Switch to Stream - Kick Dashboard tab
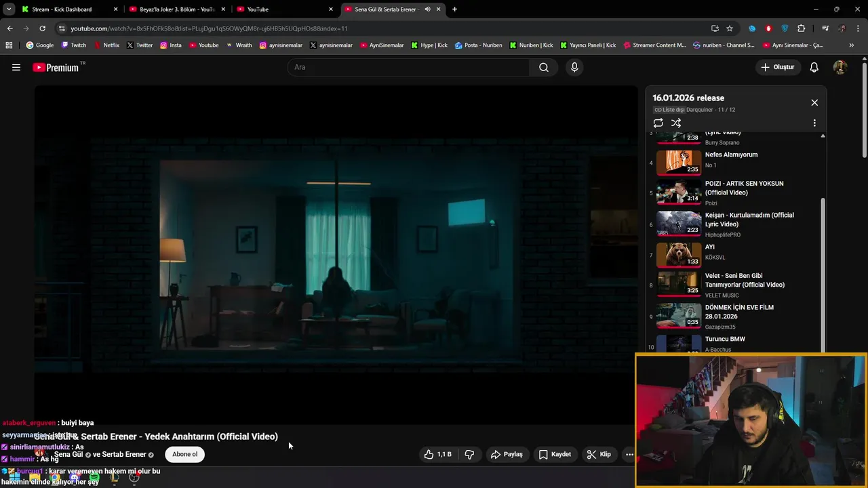This screenshot has width=868, height=488. (x=68, y=9)
